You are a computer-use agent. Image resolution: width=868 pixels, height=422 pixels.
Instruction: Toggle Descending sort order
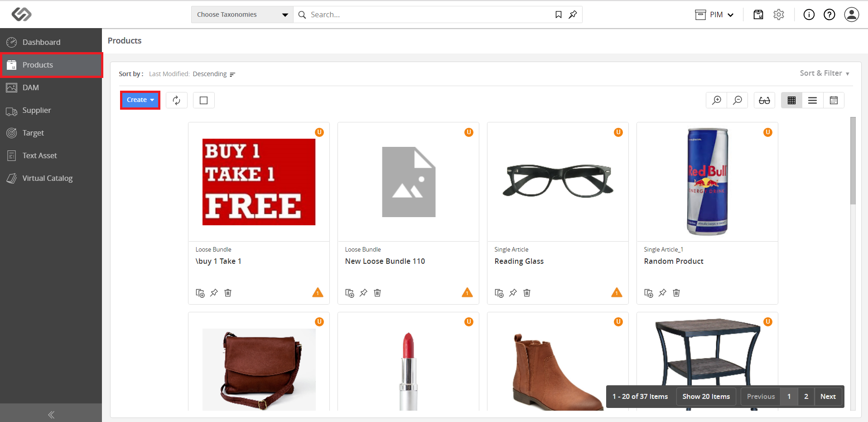214,74
